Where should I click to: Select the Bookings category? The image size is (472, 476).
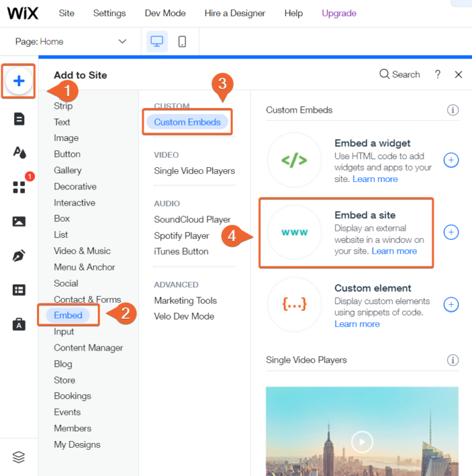point(73,396)
